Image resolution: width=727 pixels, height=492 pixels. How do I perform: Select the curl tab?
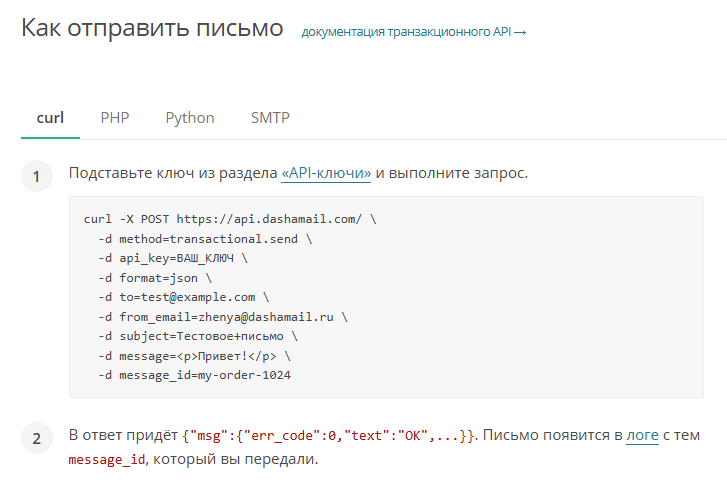tap(50, 118)
